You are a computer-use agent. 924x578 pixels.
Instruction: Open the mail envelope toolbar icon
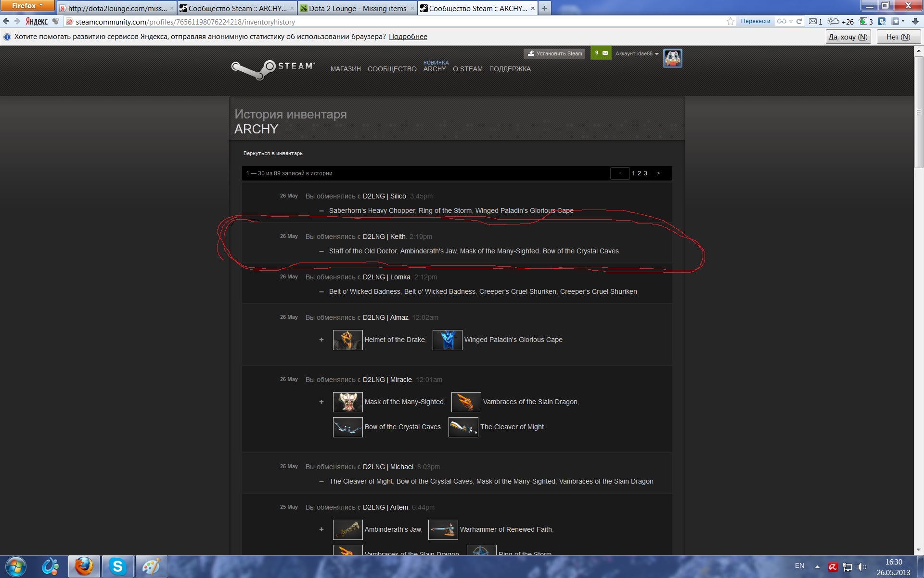pos(813,21)
